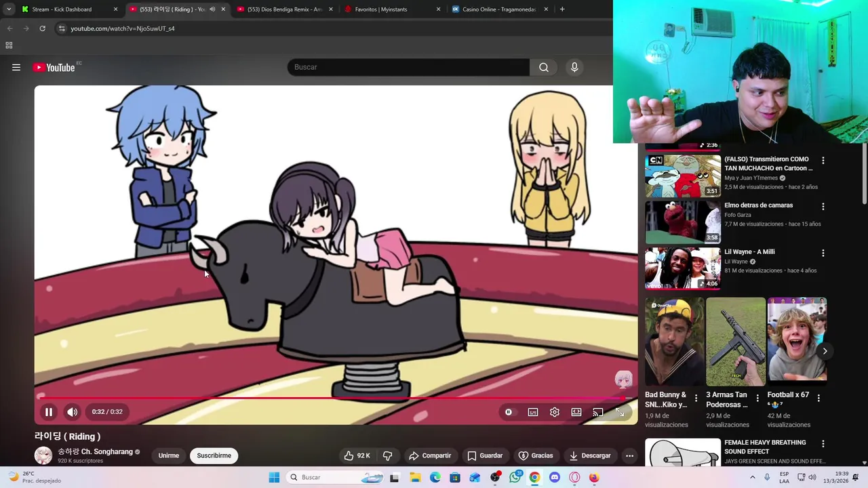Image resolution: width=868 pixels, height=488 pixels.
Task: Start voice search with microphone icon
Action: (574, 67)
